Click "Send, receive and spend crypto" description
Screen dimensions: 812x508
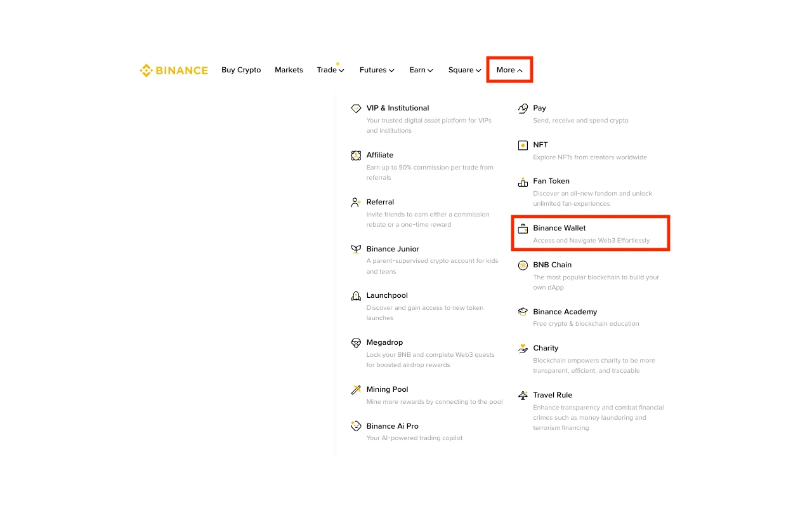pos(581,121)
